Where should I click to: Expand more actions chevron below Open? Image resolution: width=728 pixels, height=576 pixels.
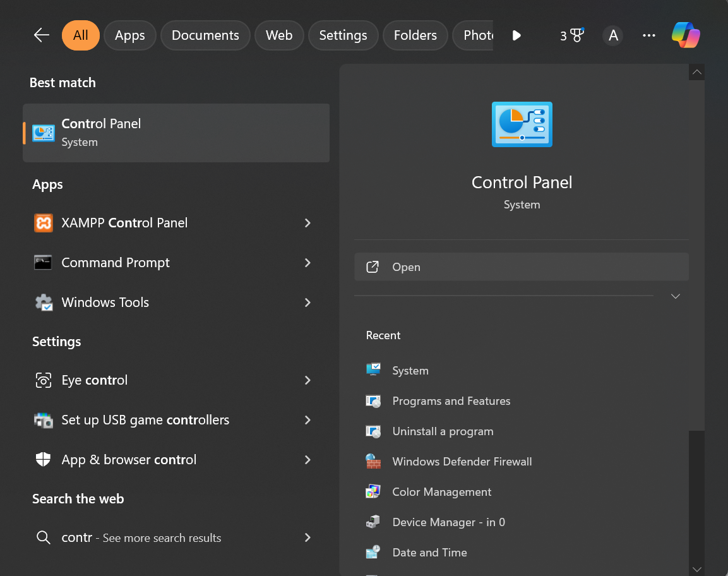coord(675,296)
